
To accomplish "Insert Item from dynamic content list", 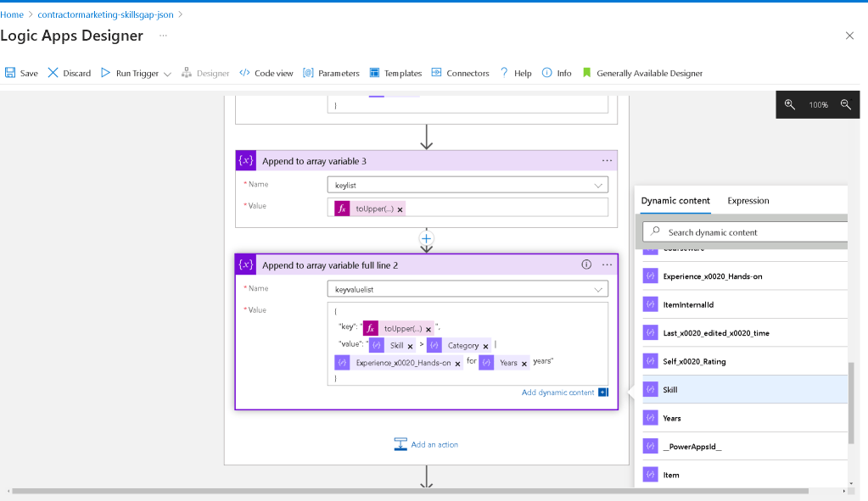I will (745, 475).
